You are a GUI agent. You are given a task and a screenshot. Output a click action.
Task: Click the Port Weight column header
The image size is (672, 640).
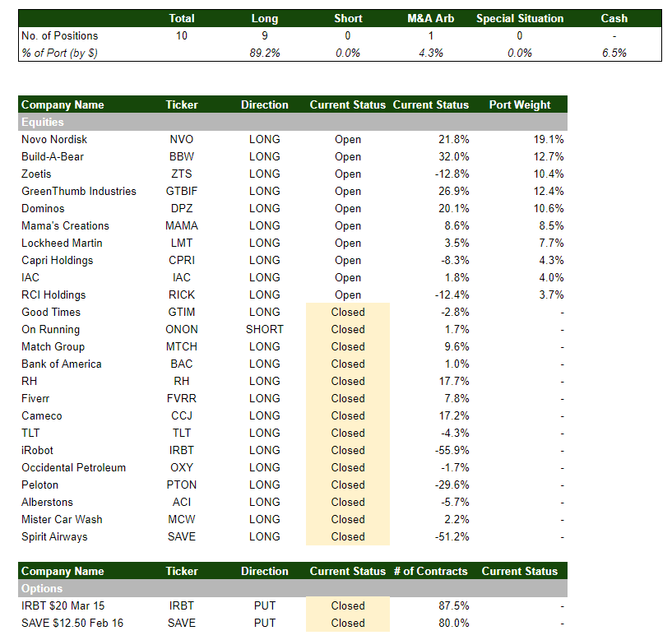(520, 104)
